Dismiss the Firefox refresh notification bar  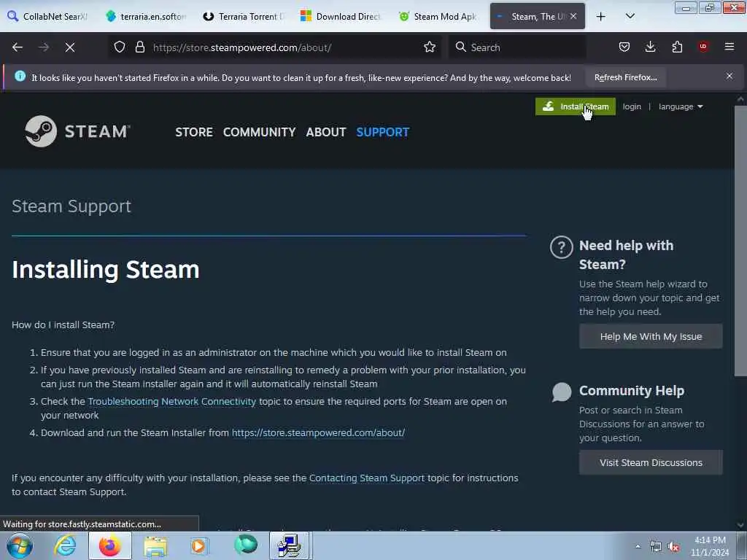(729, 76)
